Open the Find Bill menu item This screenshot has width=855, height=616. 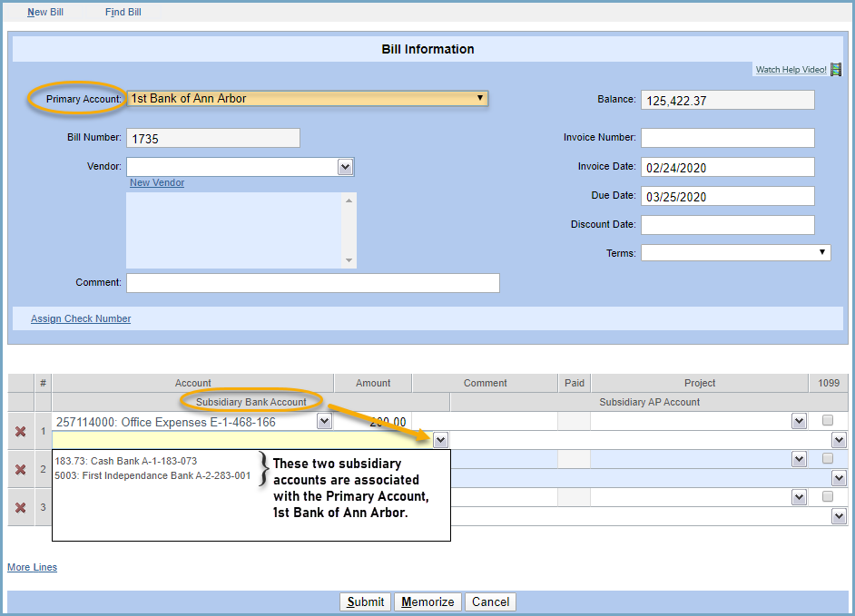tap(123, 12)
